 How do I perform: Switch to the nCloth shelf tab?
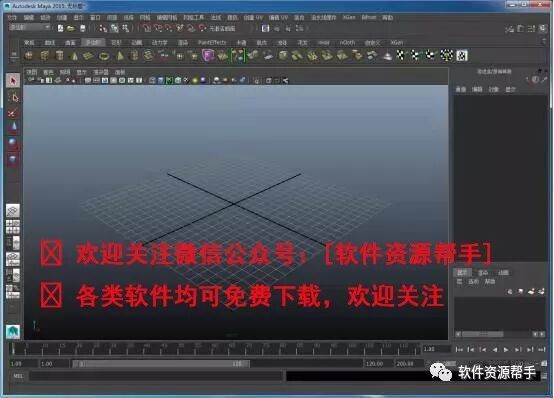pos(347,42)
